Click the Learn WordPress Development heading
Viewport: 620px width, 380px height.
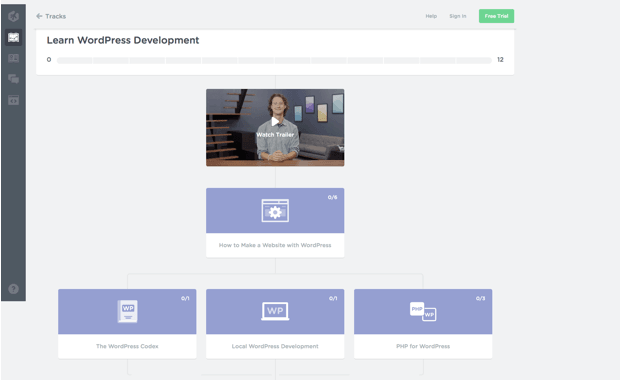click(x=123, y=40)
